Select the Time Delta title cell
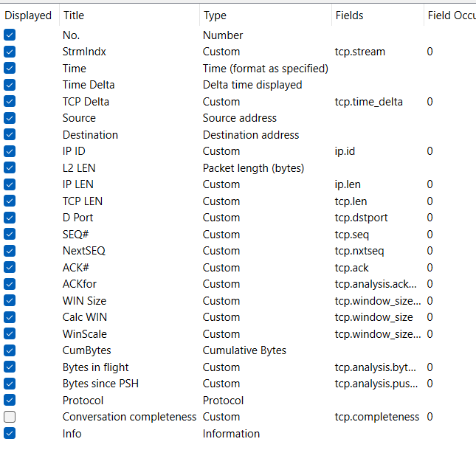The image size is (476, 450). click(x=89, y=85)
